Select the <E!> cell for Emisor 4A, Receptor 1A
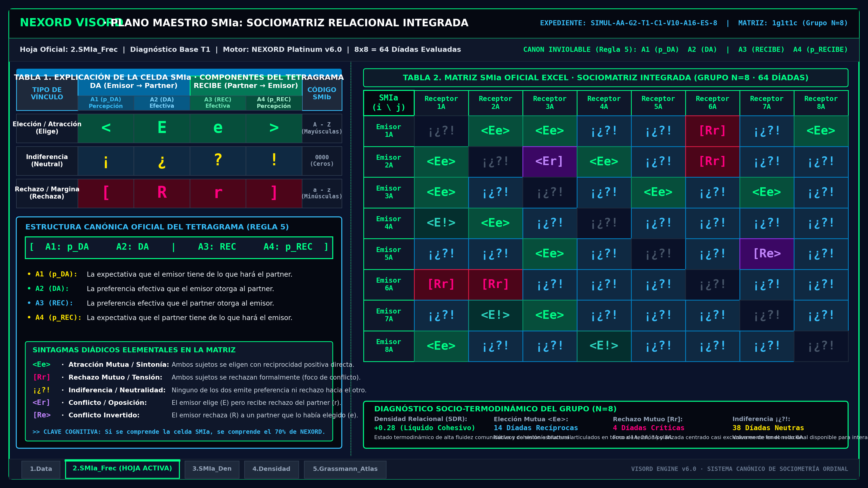Screen dimensions: 868x488 [441, 223]
